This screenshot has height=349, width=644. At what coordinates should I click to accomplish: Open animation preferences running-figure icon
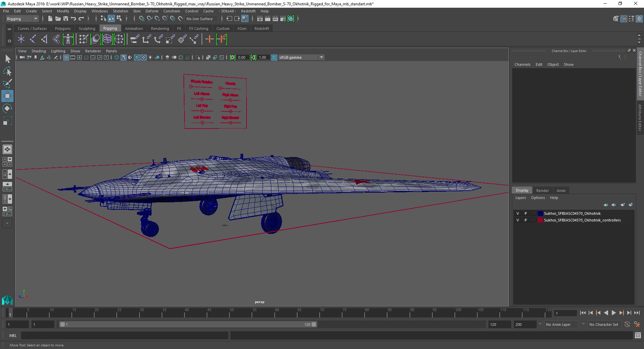(637, 325)
